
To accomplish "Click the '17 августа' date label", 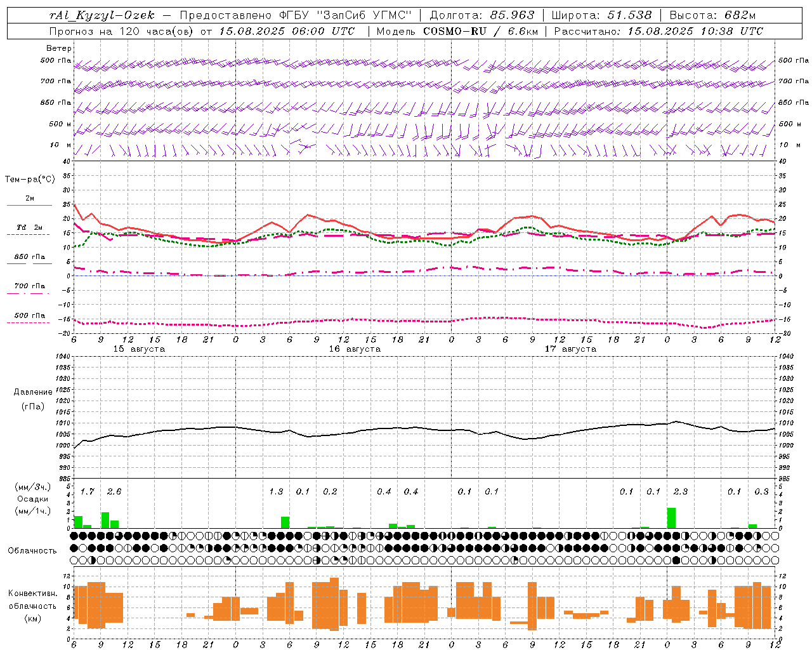I will click(570, 349).
